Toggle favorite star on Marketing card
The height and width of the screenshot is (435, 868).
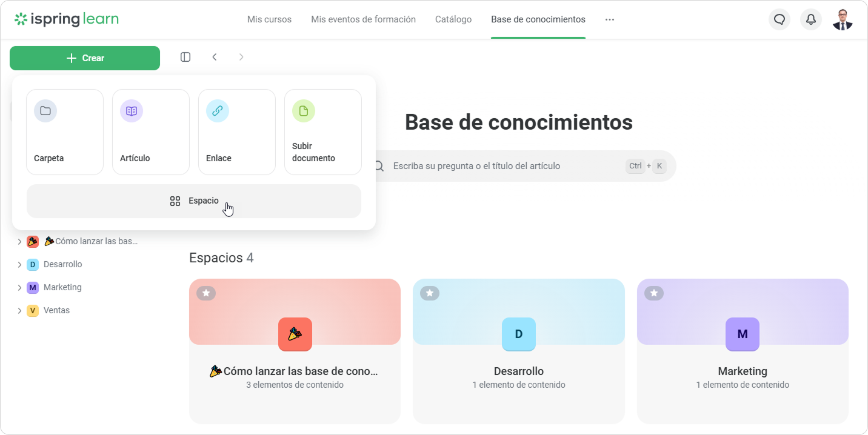coord(653,293)
